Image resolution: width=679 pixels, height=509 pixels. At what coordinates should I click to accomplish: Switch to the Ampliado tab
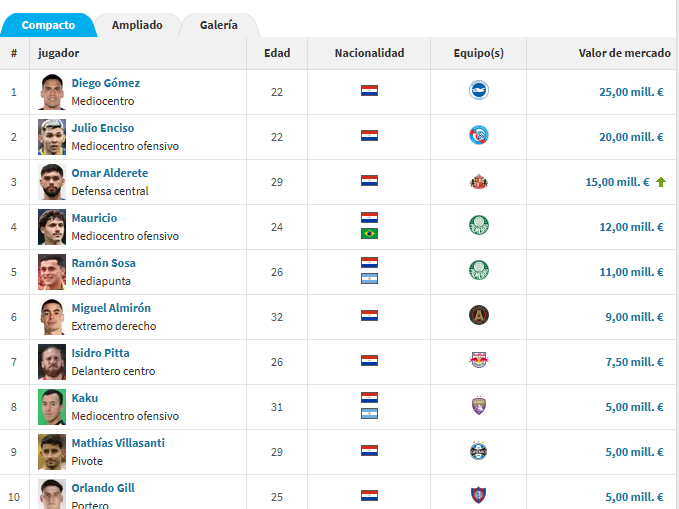tap(137, 25)
